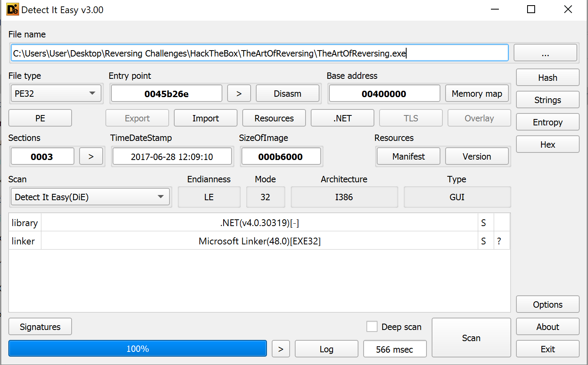Viewport: 588px width, 365px height.
Task: Click the S cell in the linker row
Action: click(x=486, y=241)
